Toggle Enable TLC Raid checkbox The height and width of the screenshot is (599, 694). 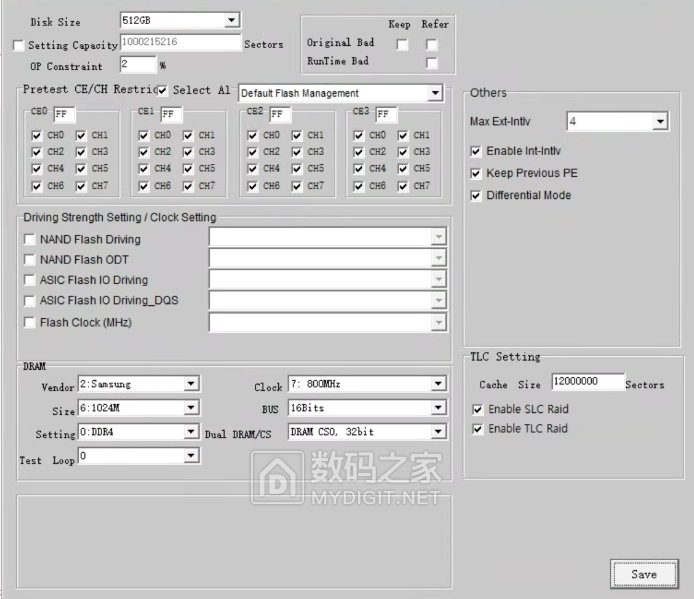478,429
